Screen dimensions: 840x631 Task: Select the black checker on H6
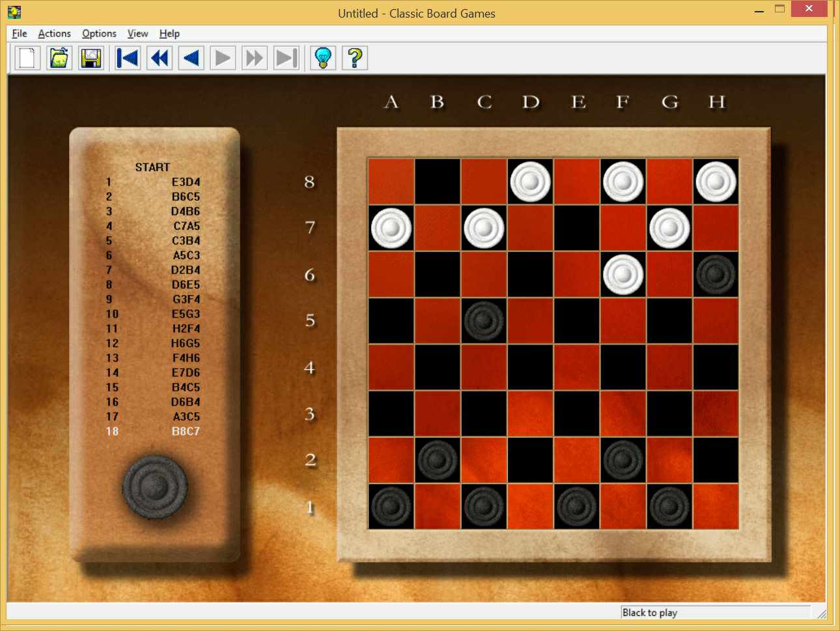point(716,274)
